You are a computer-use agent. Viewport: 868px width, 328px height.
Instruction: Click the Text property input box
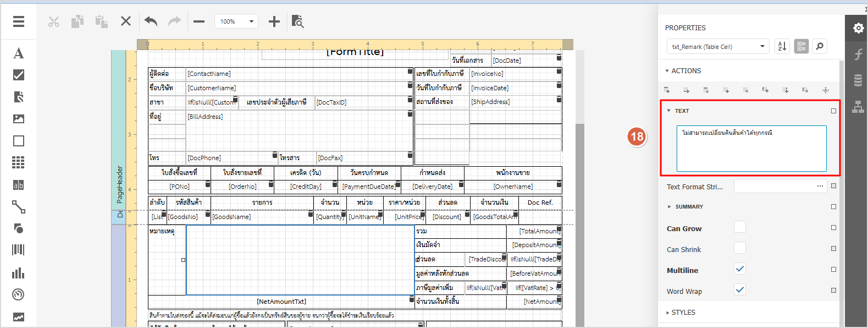tap(751, 149)
